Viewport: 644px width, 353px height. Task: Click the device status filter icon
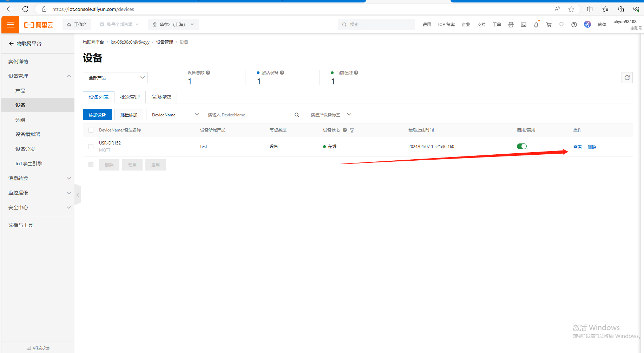352,130
